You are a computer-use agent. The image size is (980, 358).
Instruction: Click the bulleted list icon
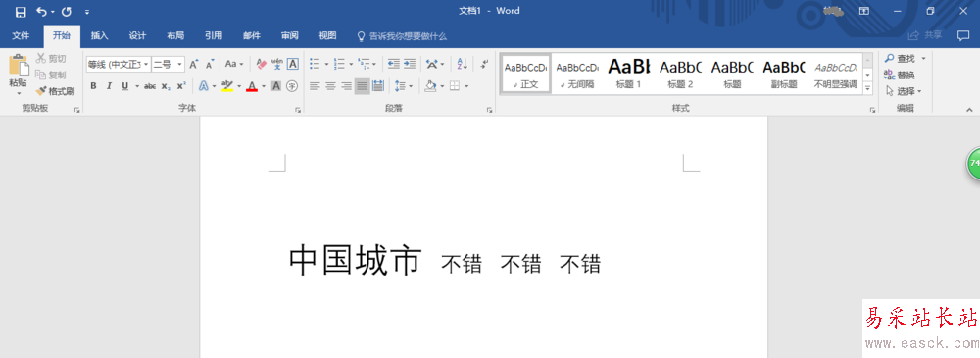315,64
